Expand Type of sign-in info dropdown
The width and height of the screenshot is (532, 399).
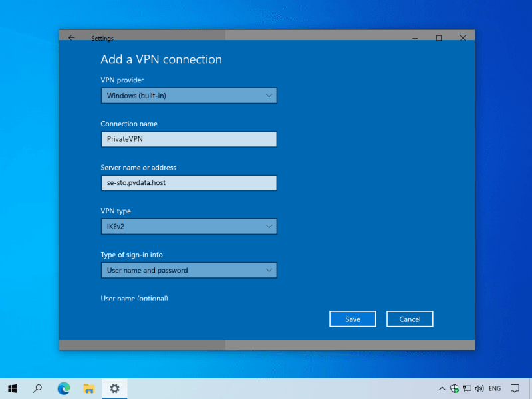[188, 270]
